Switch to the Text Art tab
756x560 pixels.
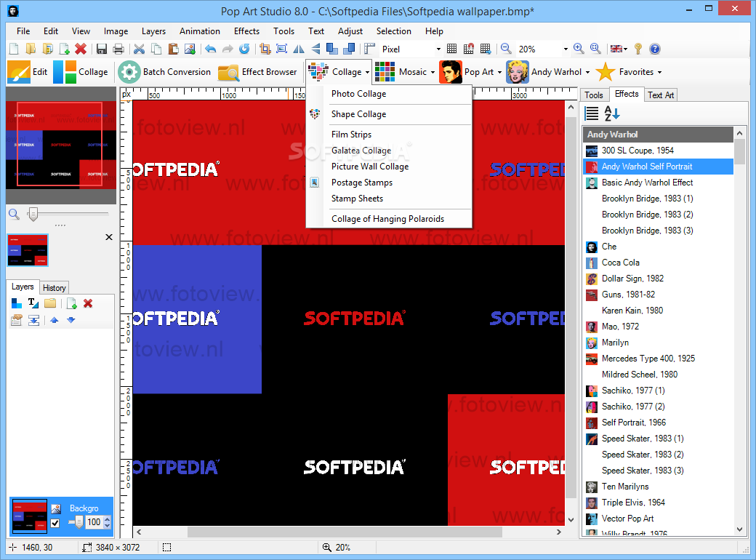click(661, 95)
